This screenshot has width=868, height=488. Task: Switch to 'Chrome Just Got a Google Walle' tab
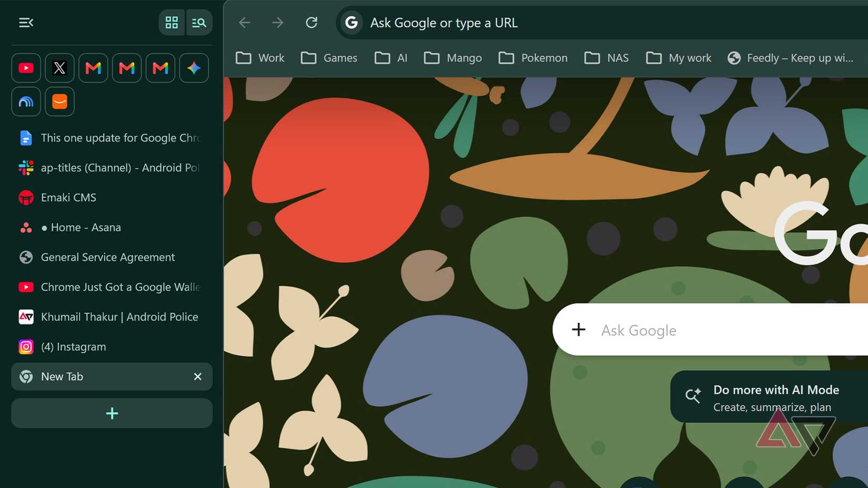click(x=112, y=287)
